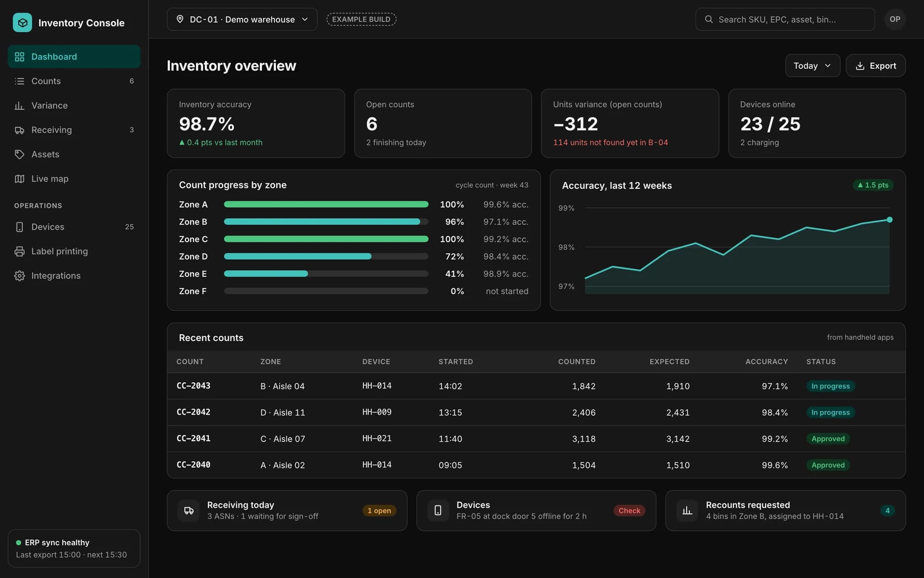
Task: Click the Label printing printer icon
Action: (19, 251)
